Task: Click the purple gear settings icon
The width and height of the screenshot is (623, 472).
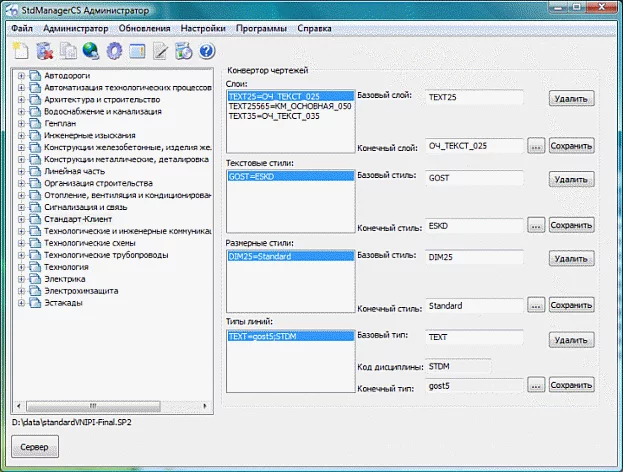Action: coord(114,50)
